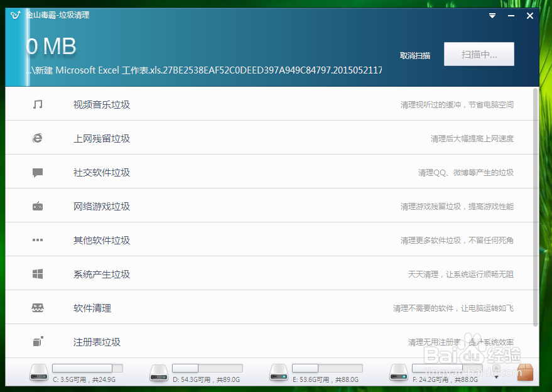Screen dimensions: 552x392
Task: Click description 清理游戏残留垃圾，提高游戏性能
Action: coord(457,207)
